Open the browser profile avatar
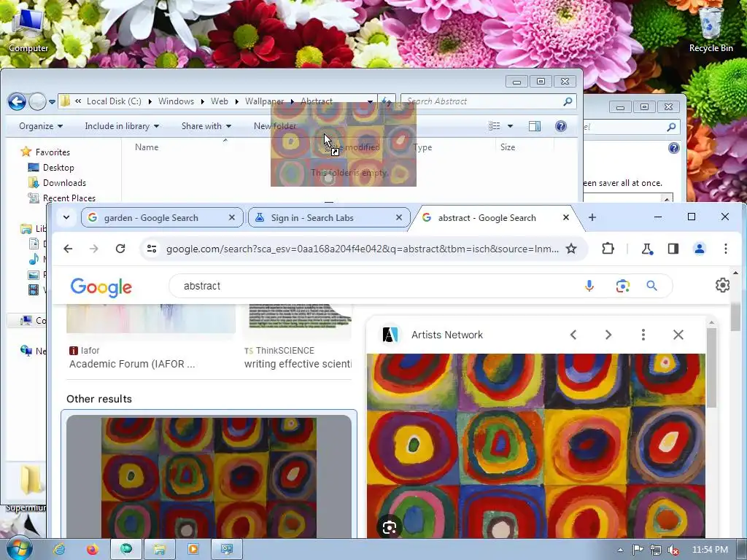Screen dimensions: 747x560 700,249
